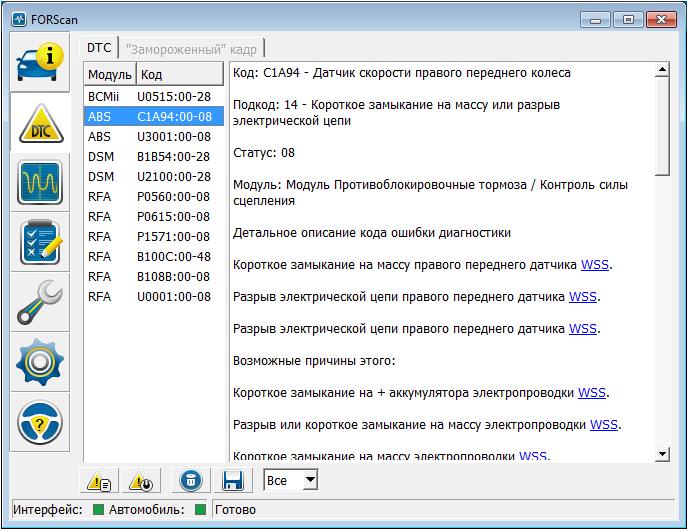
Task: Open the oscilloscope live data section
Action: pos(40,183)
